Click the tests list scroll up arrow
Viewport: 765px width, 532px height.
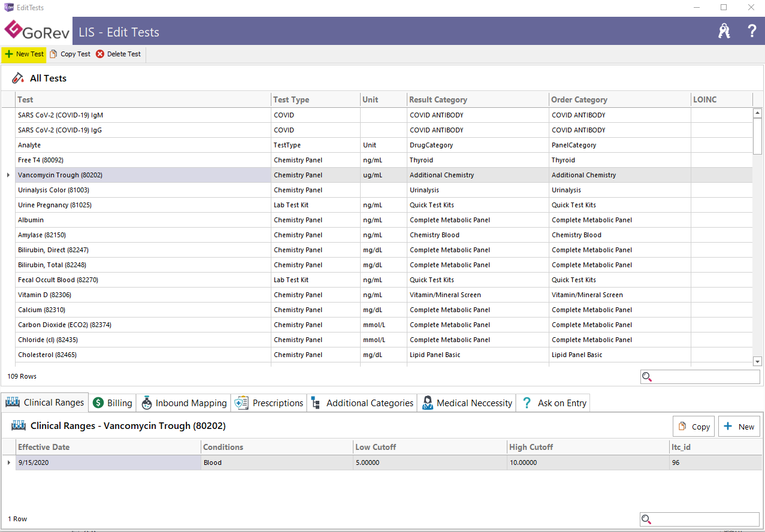point(757,113)
